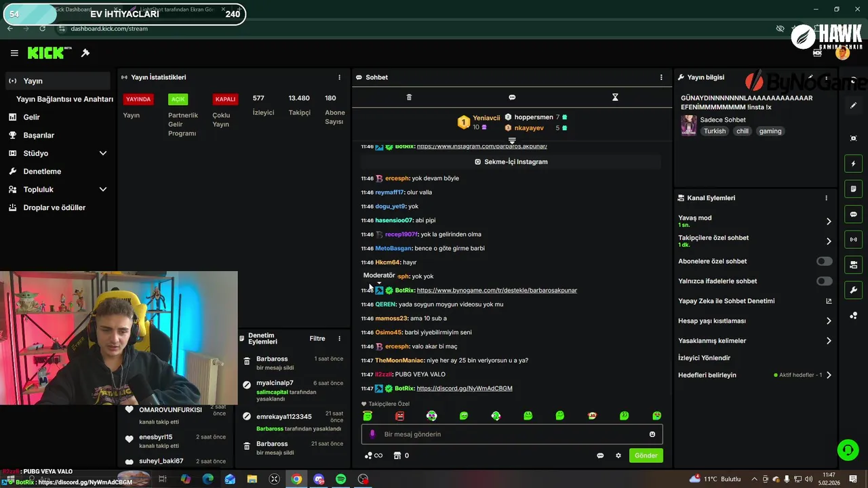868x488 pixels.
Task: Click the trash icon in chat toolbar
Action: coord(409,97)
